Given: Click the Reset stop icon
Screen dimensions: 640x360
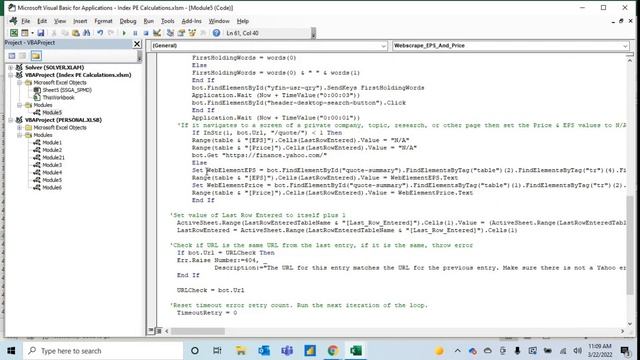Looking at the screenshot, I should tap(146, 33).
